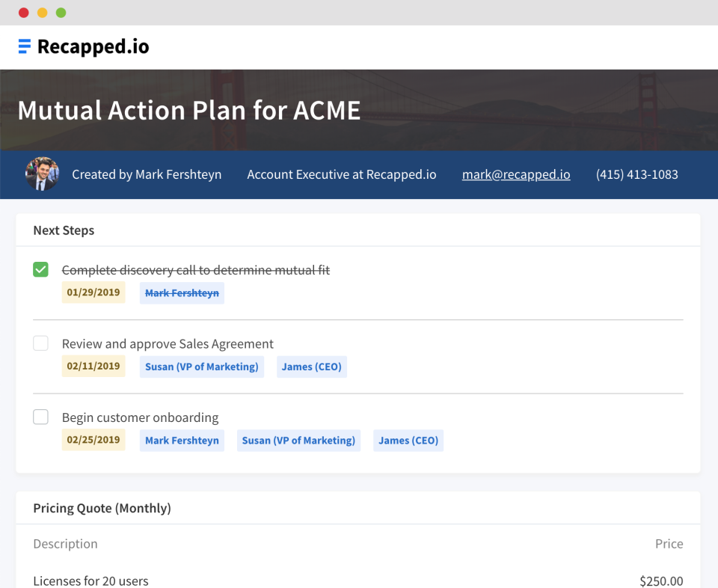Select the green checkmark on completed discovery task
Screen dimensions: 718x588
[40, 269]
